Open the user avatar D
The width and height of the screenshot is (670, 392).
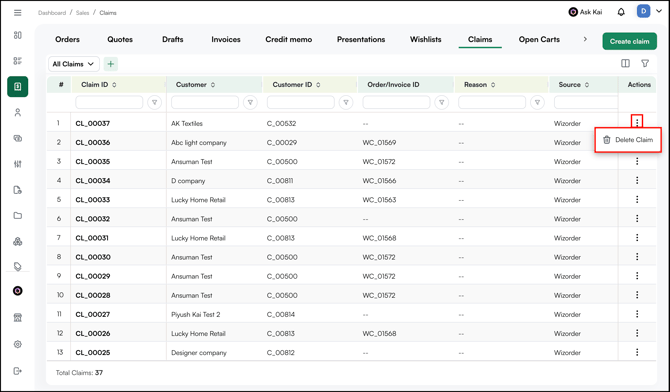tap(643, 12)
